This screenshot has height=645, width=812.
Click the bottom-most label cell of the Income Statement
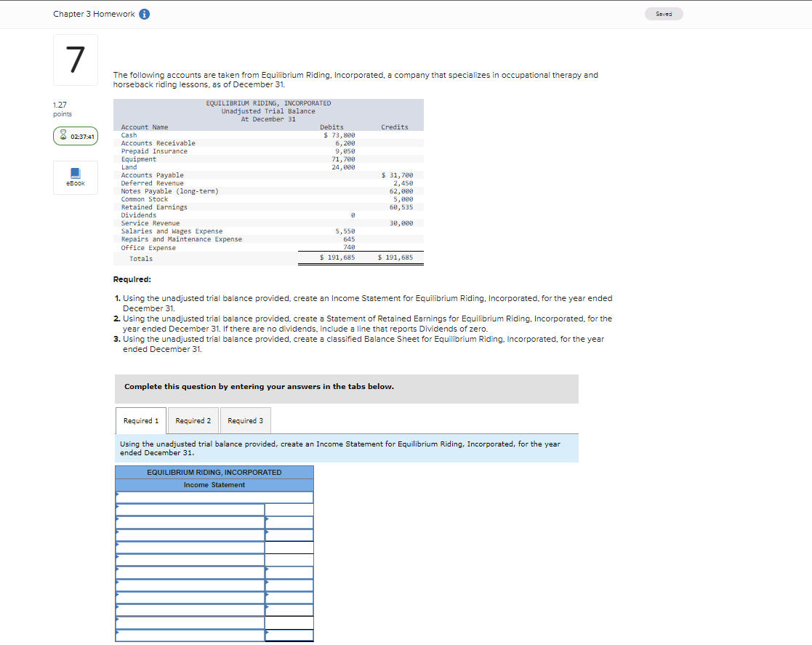(190, 635)
